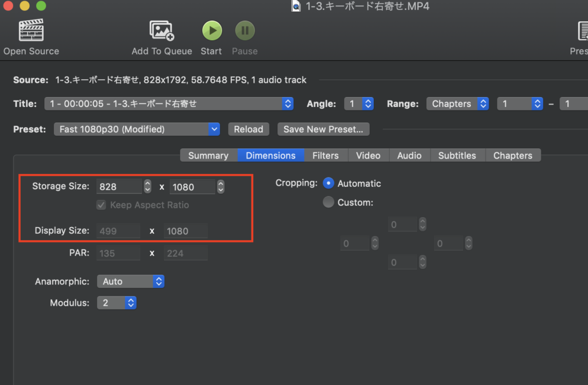Open the Modulus dropdown
Image resolution: width=588 pixels, height=385 pixels.
117,303
